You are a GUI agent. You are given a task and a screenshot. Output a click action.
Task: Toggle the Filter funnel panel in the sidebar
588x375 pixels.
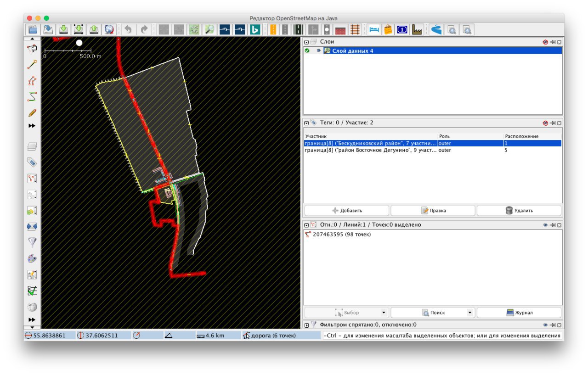(32, 242)
